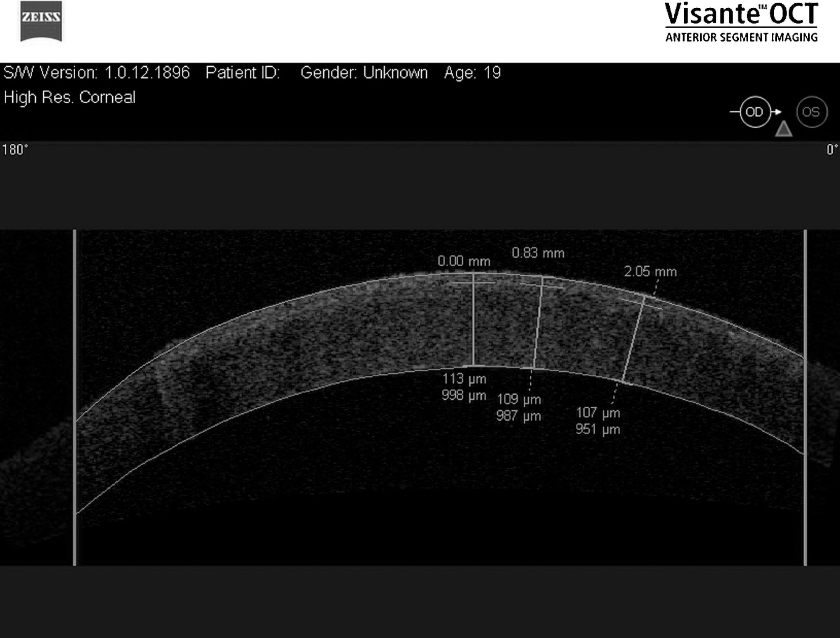The image size is (840, 638).
Task: Click the Patient ID field
Action: (x=242, y=73)
